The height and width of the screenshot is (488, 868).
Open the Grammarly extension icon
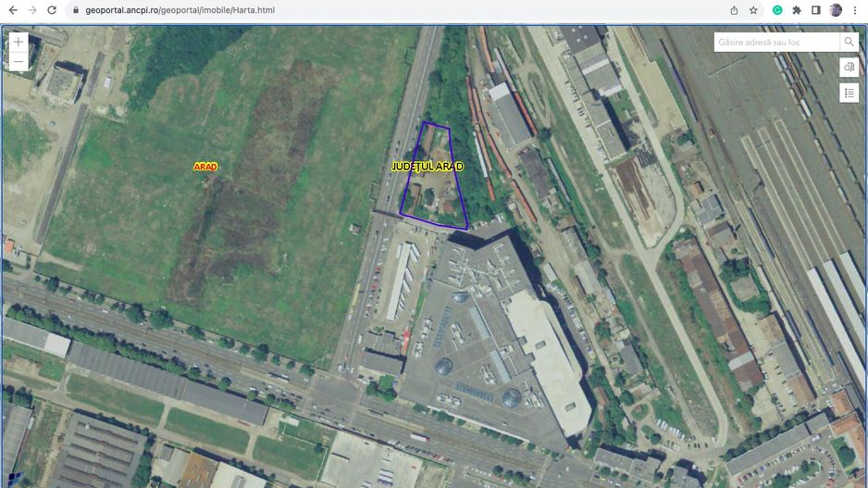pos(777,10)
